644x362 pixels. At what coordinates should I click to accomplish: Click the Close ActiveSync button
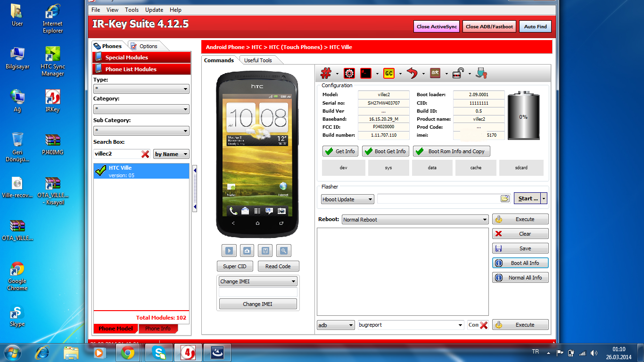point(437,26)
